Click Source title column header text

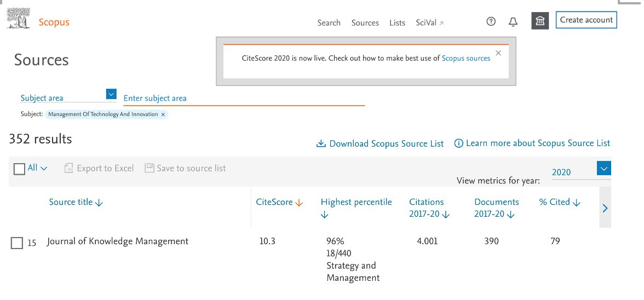pos(71,202)
